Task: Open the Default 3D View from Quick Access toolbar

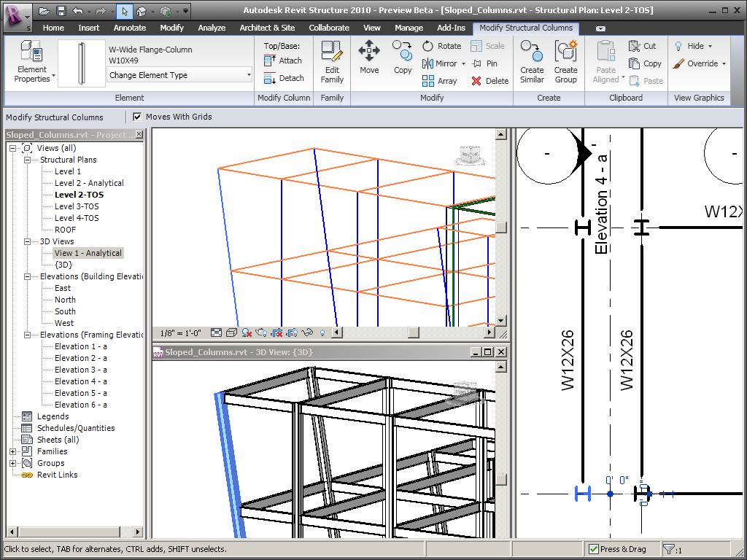Action: 141,11
